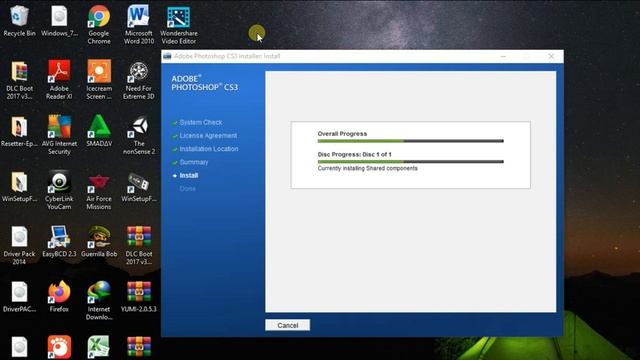
Task: Select the YUMI-2.0.5.3 archive icon
Action: click(x=139, y=297)
